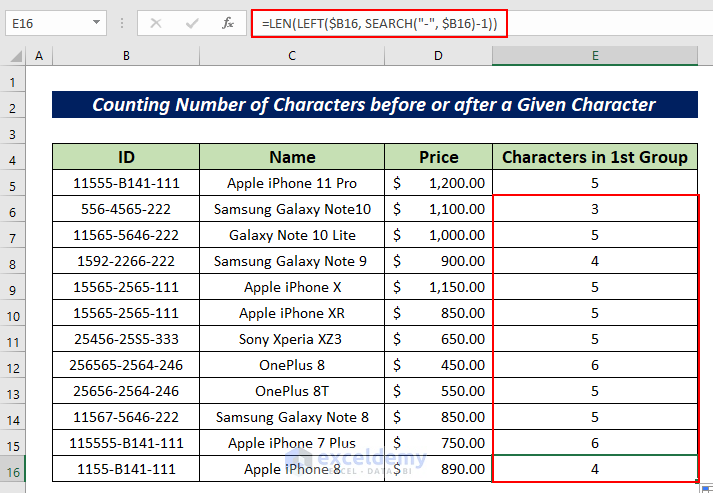This screenshot has height=493, width=713.
Task: Click the Name Box showing E16
Action: 45,21
